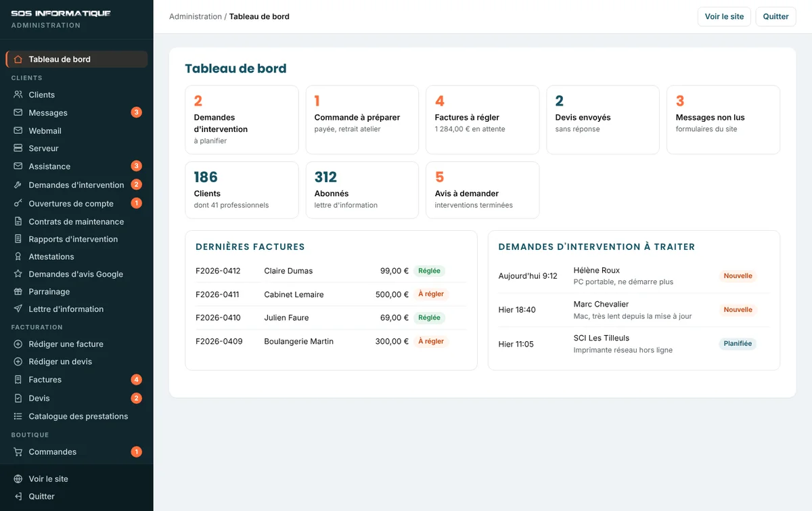
Task: Follow the Administration breadcrumb link
Action: pos(196,17)
